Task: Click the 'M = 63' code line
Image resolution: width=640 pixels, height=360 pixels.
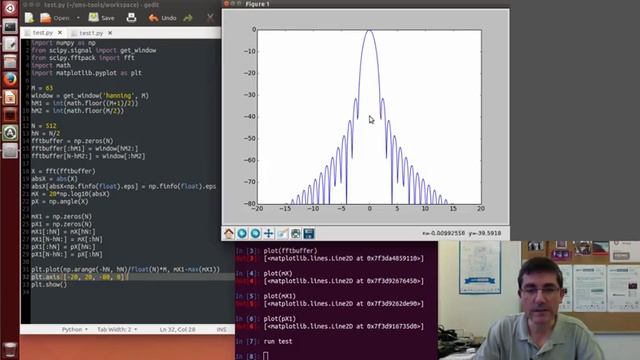Action: 42,88
